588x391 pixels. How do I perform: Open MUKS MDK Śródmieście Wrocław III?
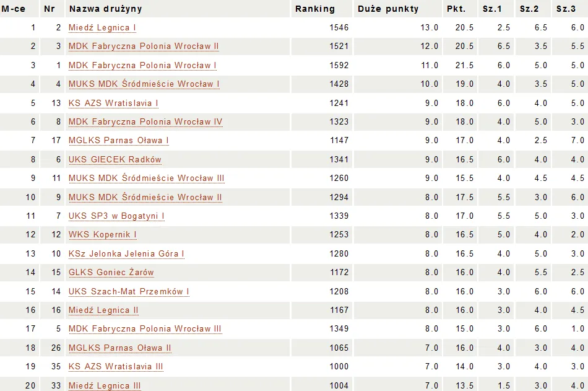(147, 178)
